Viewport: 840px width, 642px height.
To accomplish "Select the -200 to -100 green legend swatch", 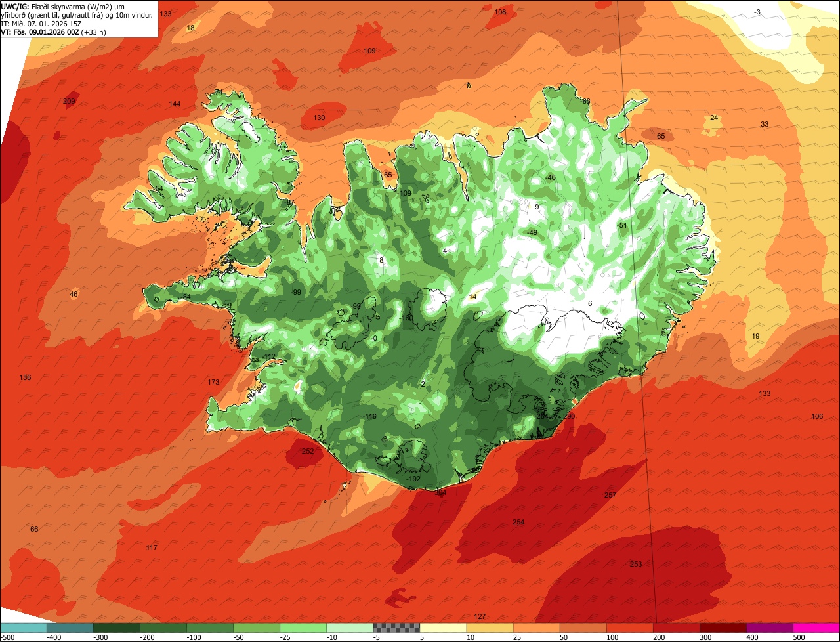I will (163, 627).
